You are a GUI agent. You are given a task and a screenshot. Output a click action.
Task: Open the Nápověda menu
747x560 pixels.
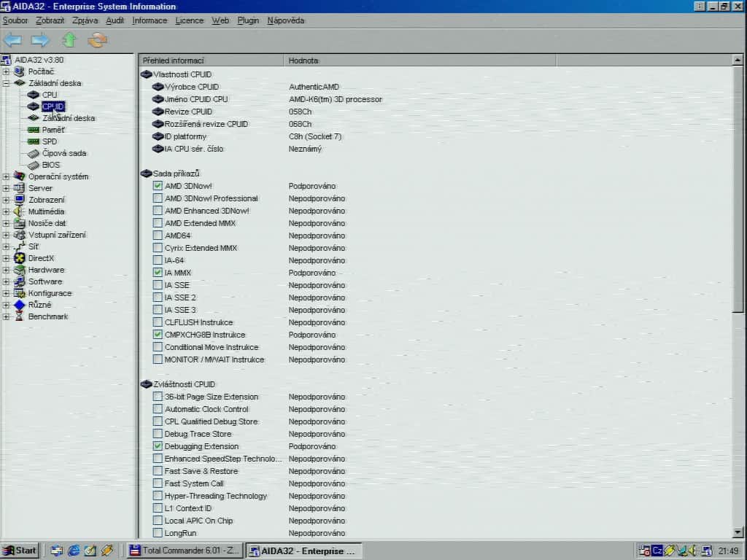pos(285,20)
